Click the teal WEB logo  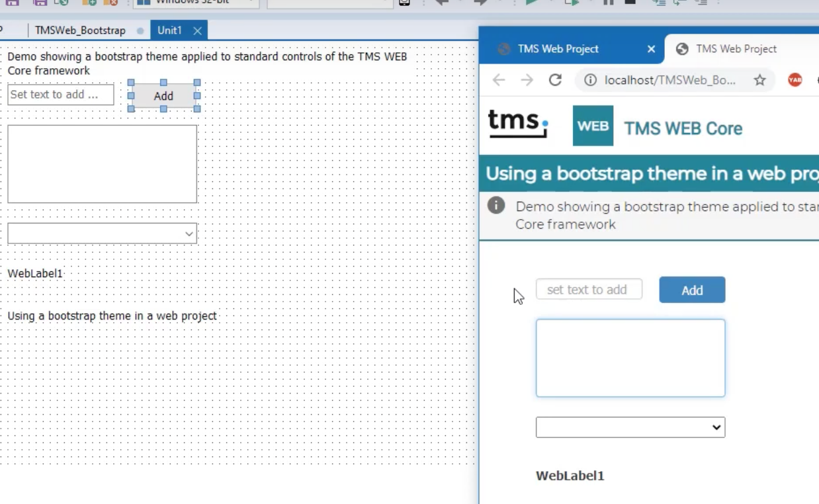coord(593,126)
